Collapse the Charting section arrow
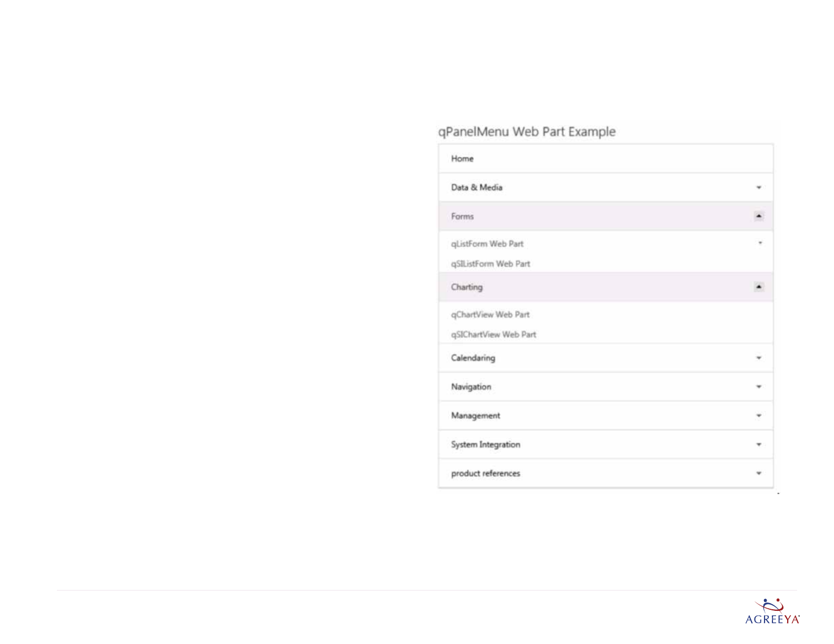 click(759, 287)
